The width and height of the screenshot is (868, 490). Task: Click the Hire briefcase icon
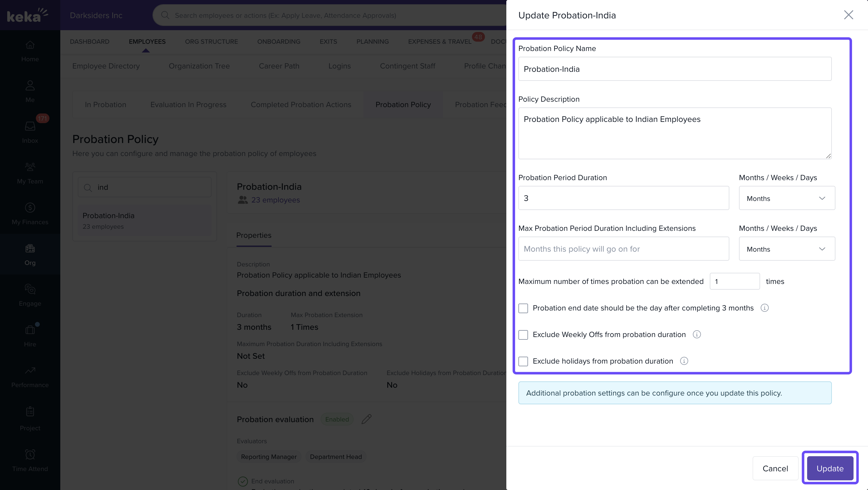point(30,330)
